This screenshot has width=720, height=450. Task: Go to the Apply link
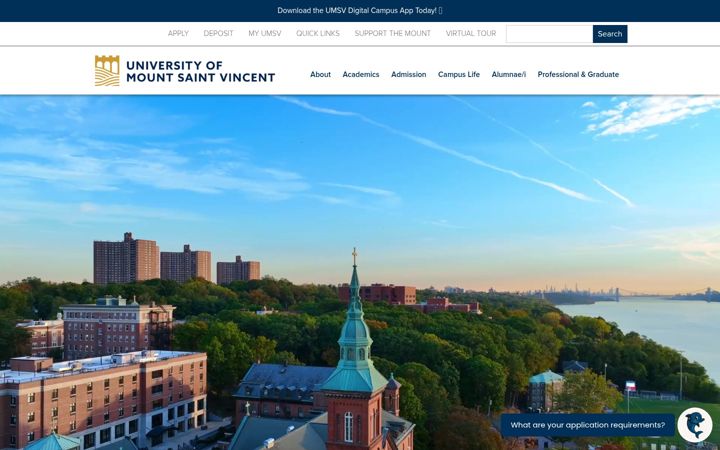click(178, 34)
